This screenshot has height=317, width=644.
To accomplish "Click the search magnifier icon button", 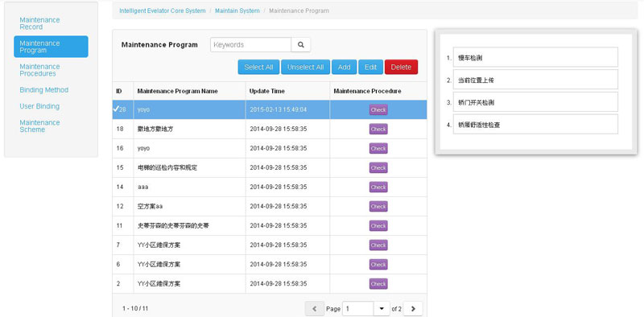I will [x=300, y=45].
